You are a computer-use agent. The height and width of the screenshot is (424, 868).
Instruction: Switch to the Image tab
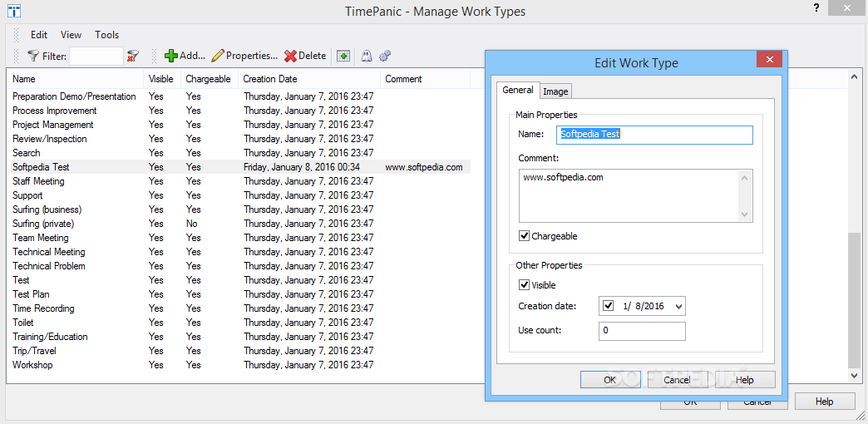(555, 91)
